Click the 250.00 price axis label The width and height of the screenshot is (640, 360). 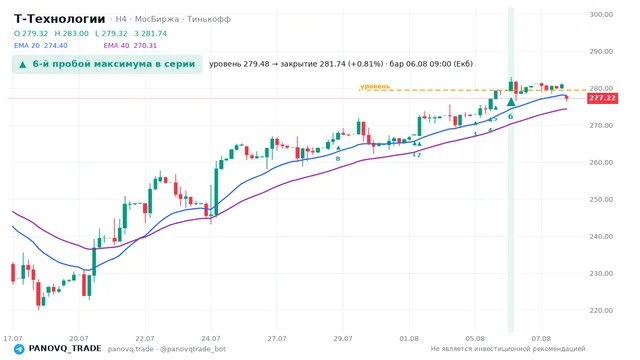coord(601,200)
